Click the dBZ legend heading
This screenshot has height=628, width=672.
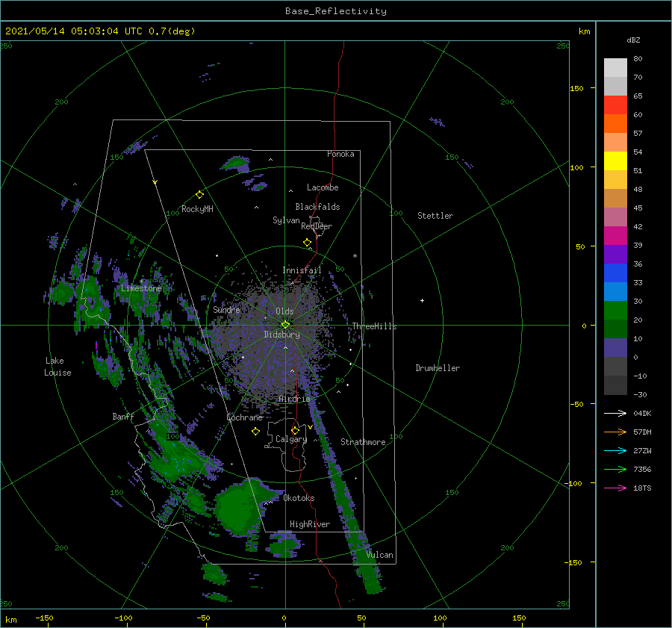coord(633,40)
